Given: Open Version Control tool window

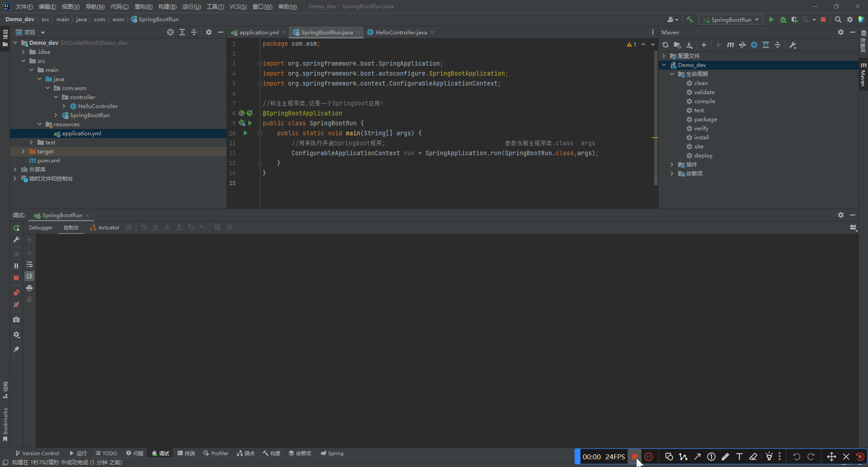Looking at the screenshot, I should click(37, 453).
